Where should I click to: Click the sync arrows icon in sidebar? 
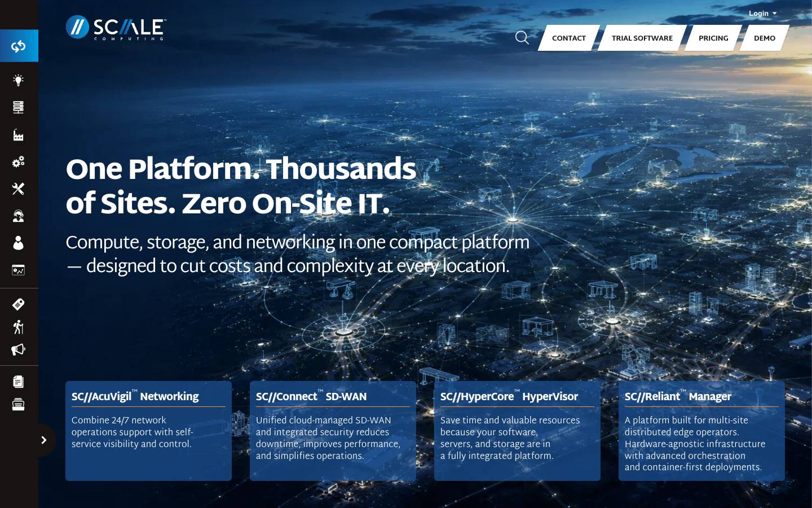pyautogui.click(x=19, y=46)
